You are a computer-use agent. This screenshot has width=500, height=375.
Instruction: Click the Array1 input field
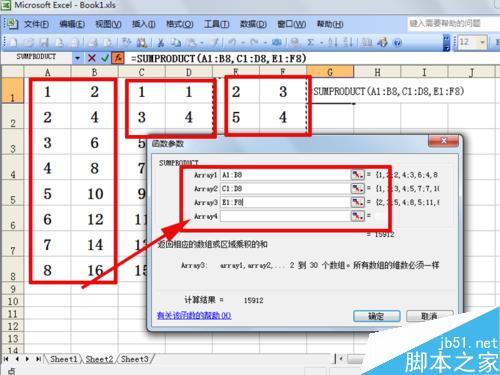click(285, 175)
